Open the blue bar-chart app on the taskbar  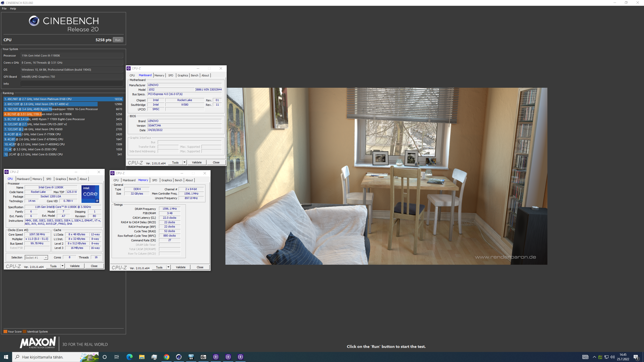pyautogui.click(x=191, y=357)
